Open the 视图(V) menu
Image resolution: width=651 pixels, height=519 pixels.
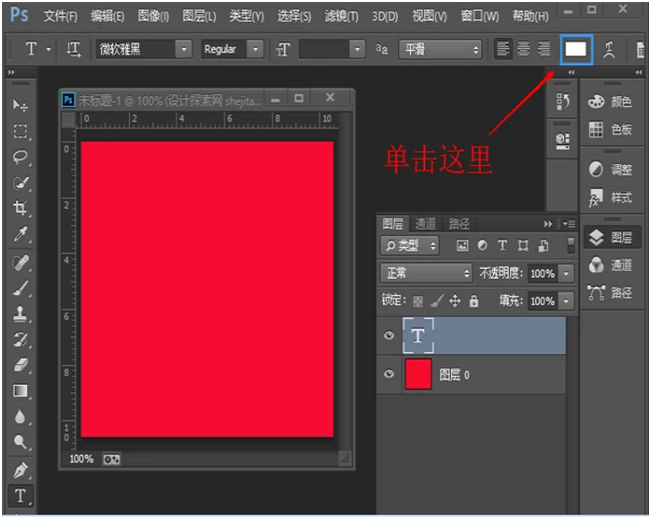point(429,16)
